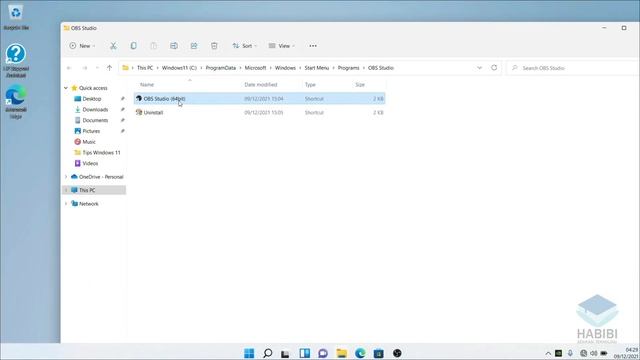This screenshot has height=360, width=640.
Task: Select the Microsoft Edge desktop shortcut
Action: click(16, 102)
